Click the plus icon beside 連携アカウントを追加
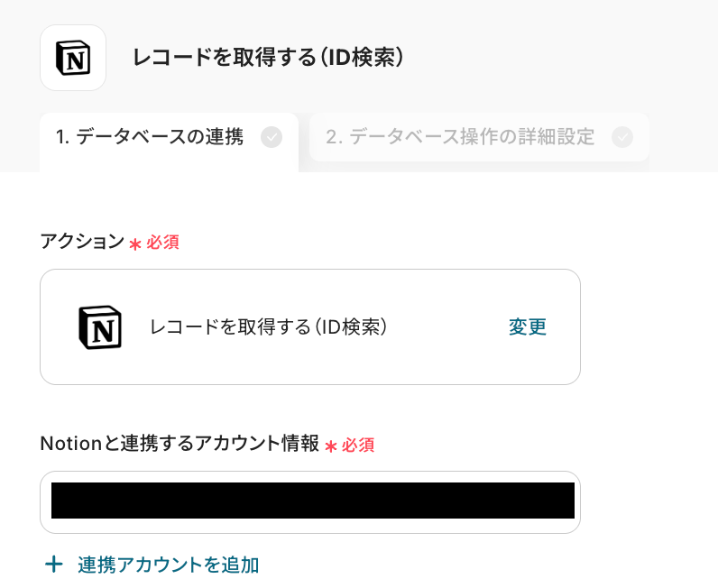Screen dimensions: 718x588 pos(54,565)
